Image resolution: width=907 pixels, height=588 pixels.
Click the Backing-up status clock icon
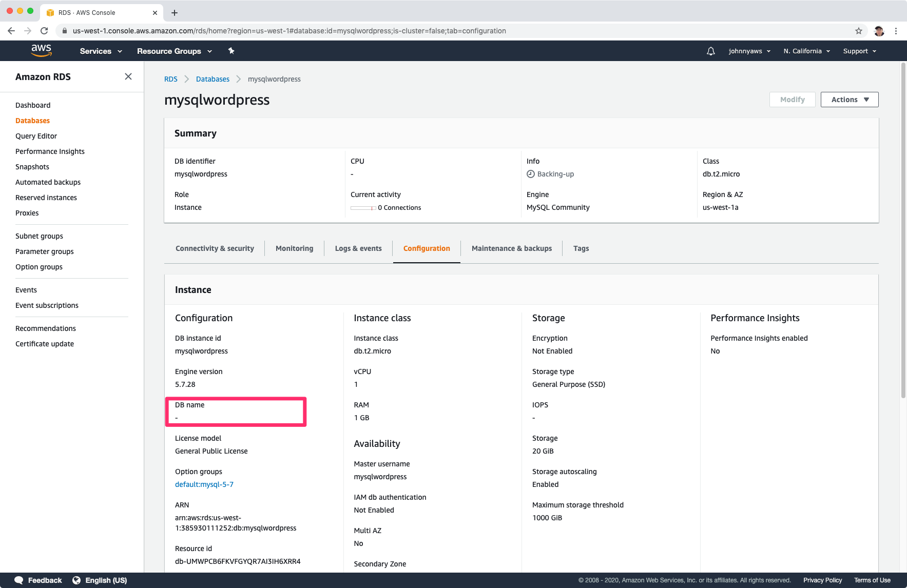[x=531, y=174]
